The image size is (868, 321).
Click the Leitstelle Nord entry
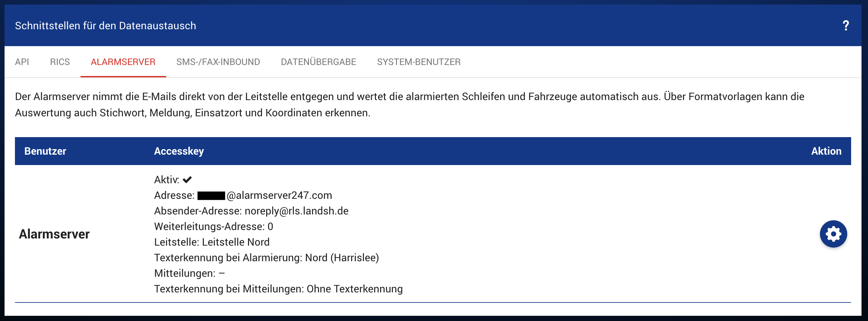click(236, 242)
